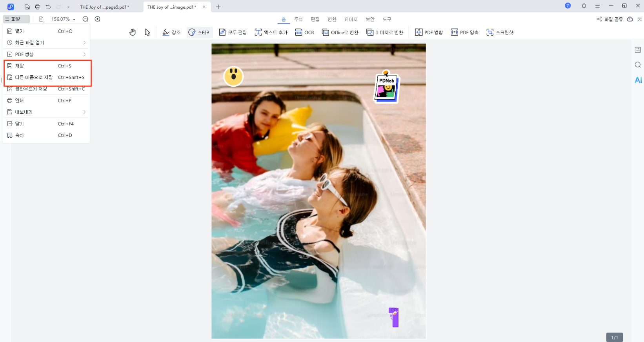
Task: Click the 파일 menu button
Action: [16, 19]
